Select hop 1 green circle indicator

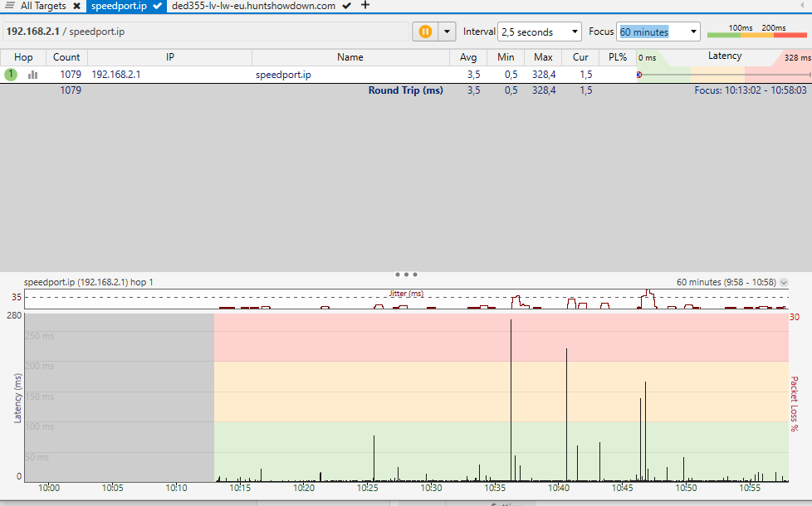coord(10,75)
